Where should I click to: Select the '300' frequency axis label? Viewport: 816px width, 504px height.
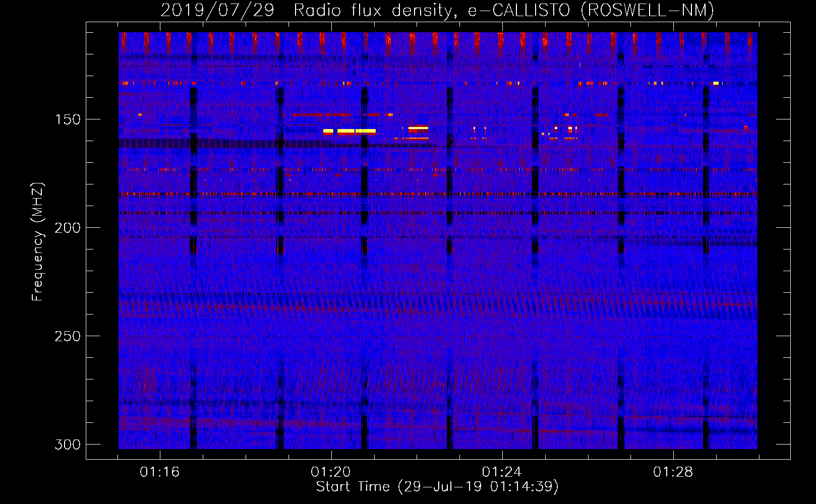[x=68, y=445]
